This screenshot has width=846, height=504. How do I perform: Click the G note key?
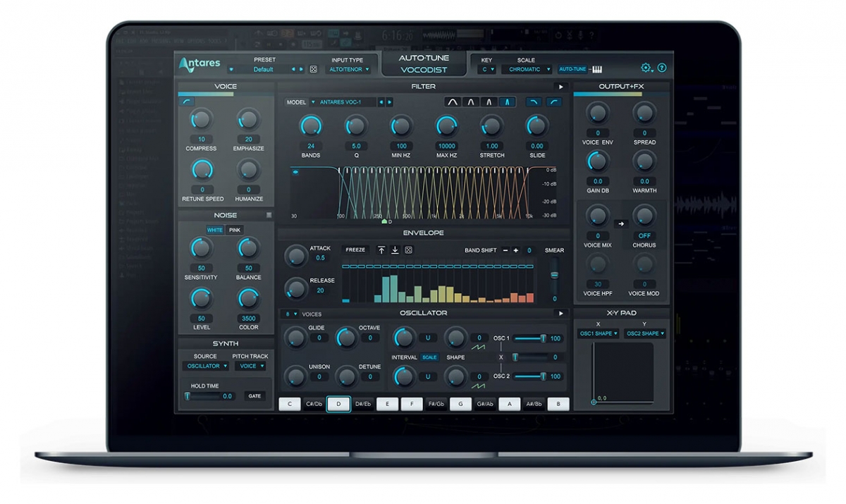460,404
